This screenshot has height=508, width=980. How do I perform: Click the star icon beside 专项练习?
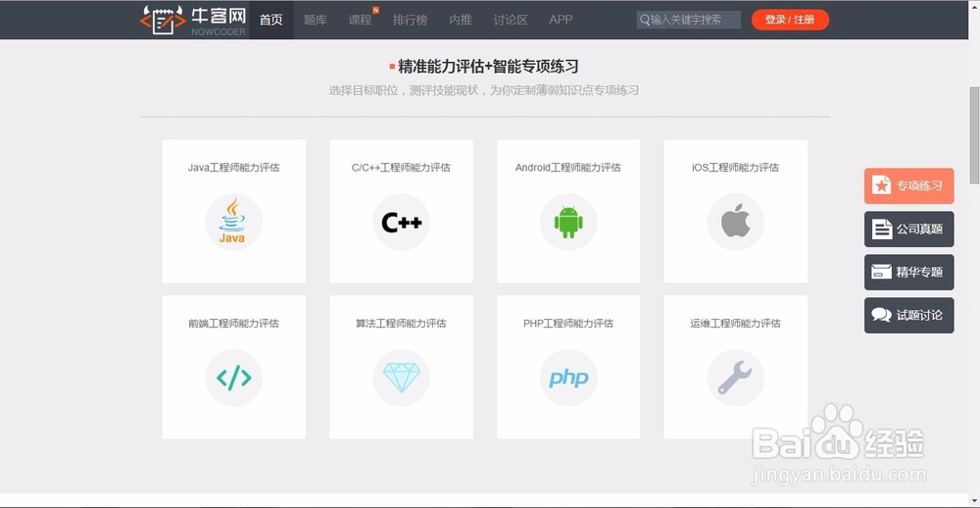[x=881, y=185]
